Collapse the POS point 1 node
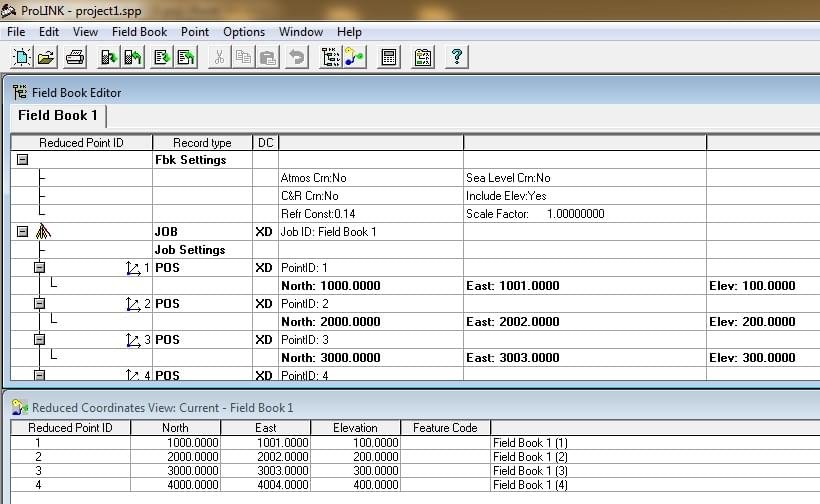 39,268
